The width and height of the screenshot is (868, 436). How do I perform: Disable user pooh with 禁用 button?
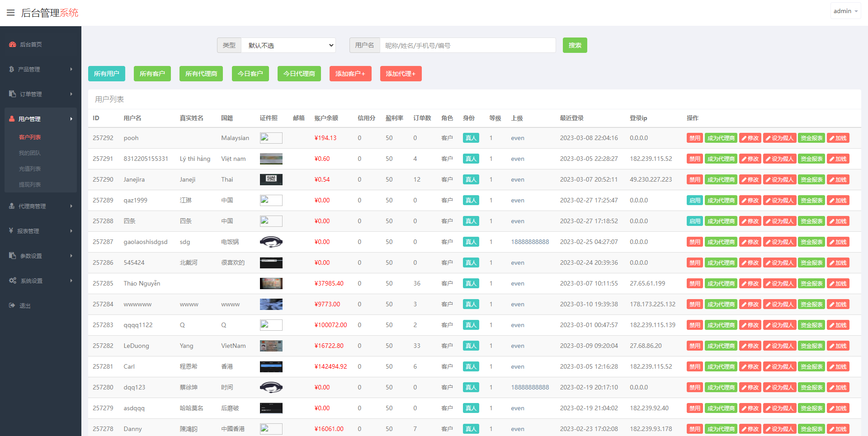694,138
